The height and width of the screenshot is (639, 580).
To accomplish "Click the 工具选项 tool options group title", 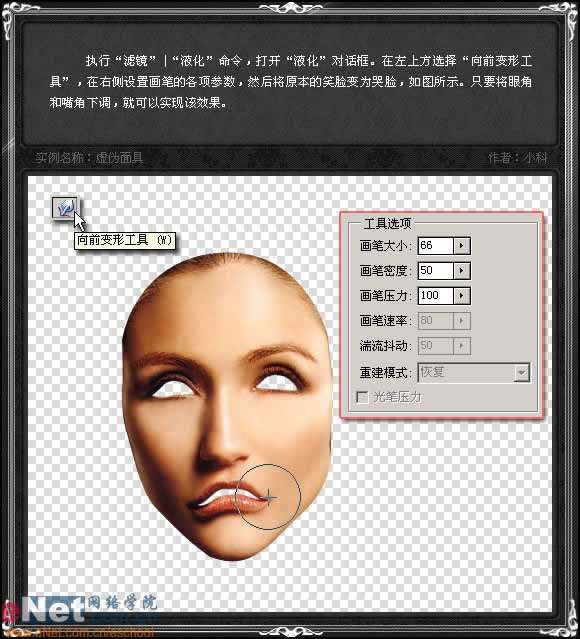I will pyautogui.click(x=387, y=223).
